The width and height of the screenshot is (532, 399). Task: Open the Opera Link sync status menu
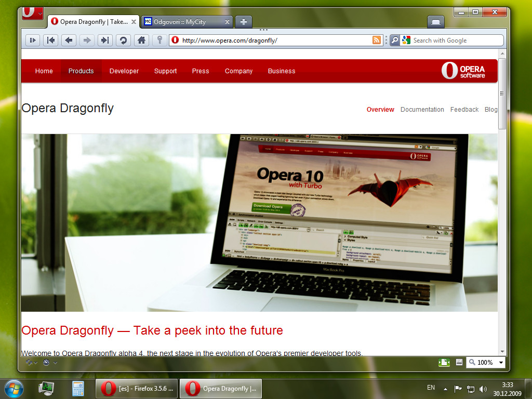[32, 362]
